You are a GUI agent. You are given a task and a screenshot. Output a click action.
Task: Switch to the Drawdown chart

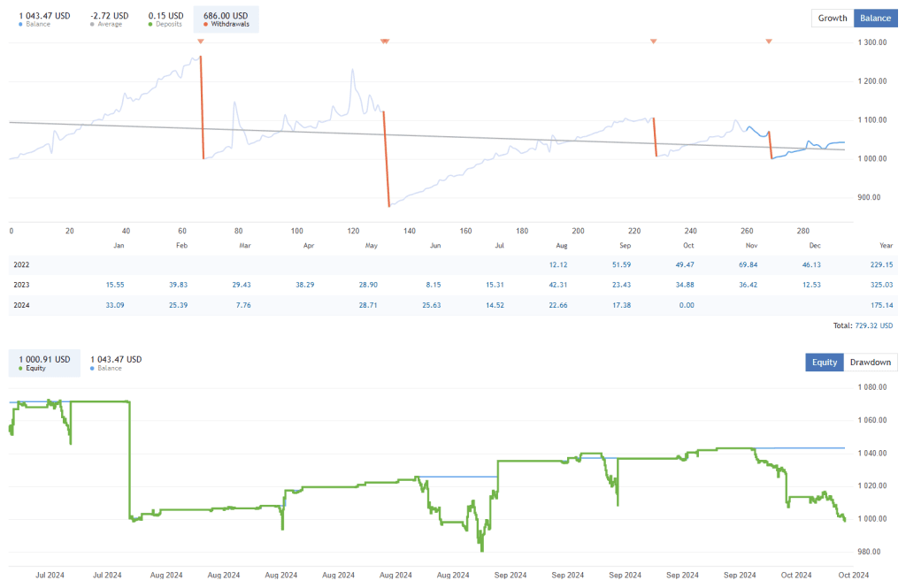(x=870, y=362)
